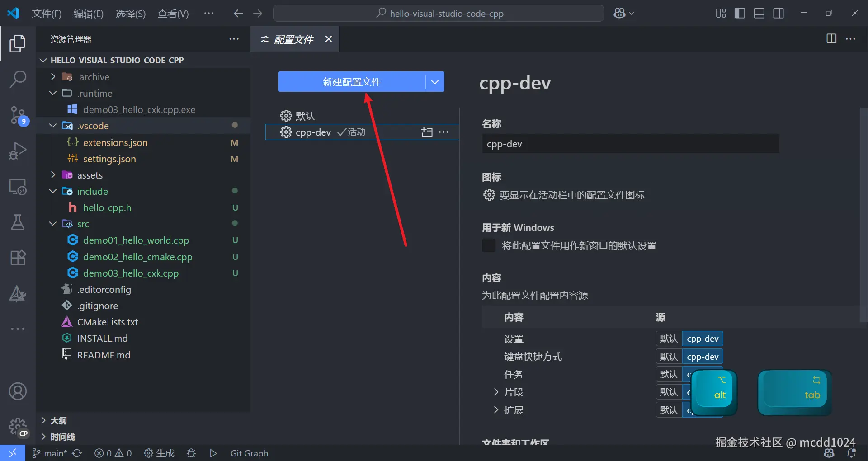Set 设置 source to cpp-dev
This screenshot has width=868, height=461.
pyautogui.click(x=703, y=339)
